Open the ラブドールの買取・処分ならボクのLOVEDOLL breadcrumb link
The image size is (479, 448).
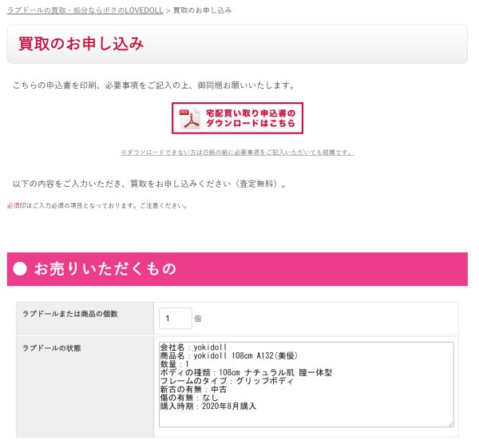click(85, 10)
